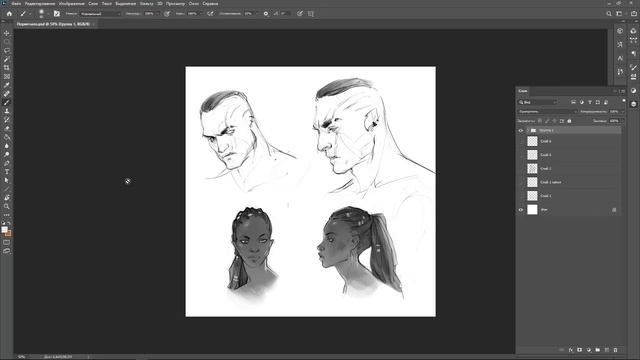Open brush opacity slider dropdown
Image resolution: width=640 pixels, height=360 pixels.
pos(158,13)
